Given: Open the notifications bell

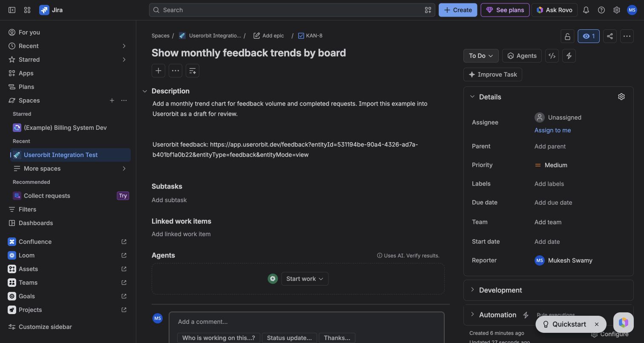Looking at the screenshot, I should 586,10.
